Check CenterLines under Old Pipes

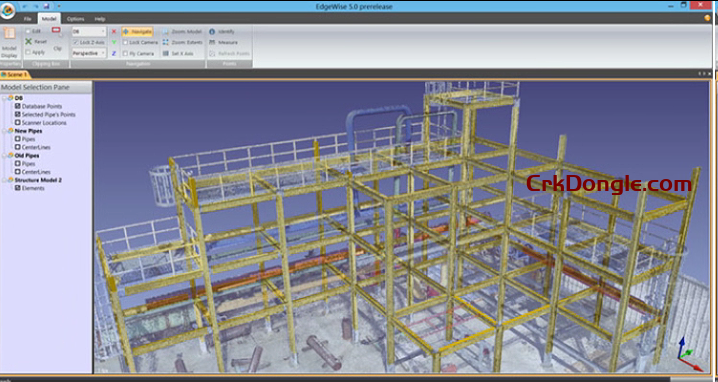[18, 172]
